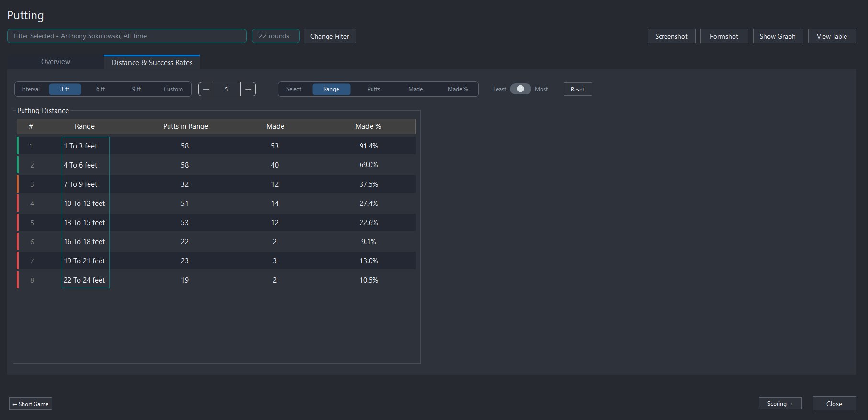This screenshot has height=420, width=868.
Task: Click the 37.5% made percentage cell
Action: pos(369,184)
